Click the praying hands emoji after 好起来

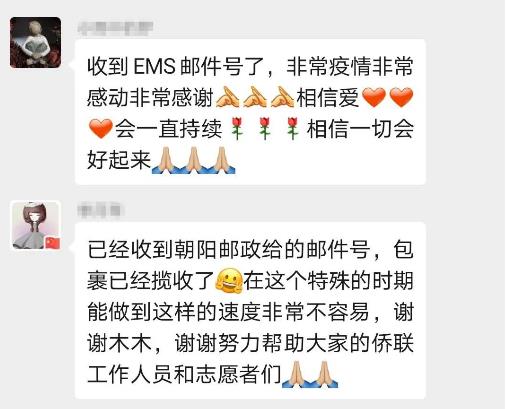point(166,160)
